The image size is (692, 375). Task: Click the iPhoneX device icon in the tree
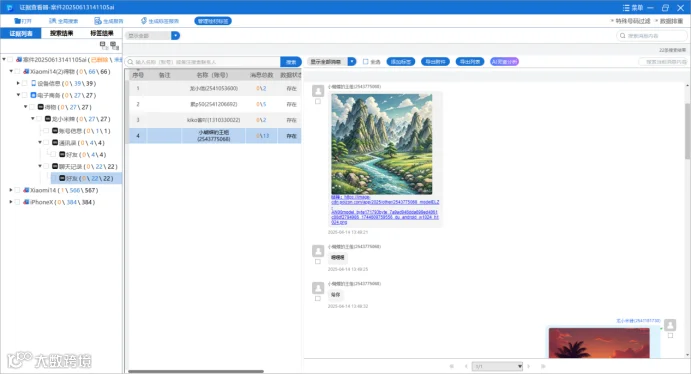pos(26,202)
